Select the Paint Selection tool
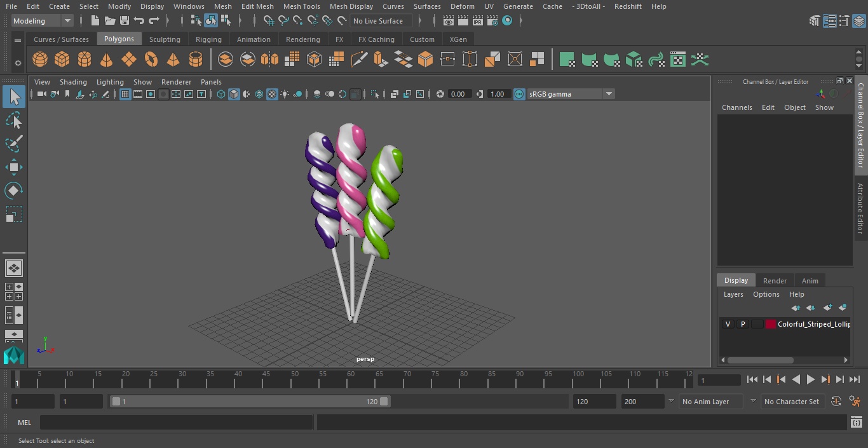The image size is (868, 448). coord(14,144)
